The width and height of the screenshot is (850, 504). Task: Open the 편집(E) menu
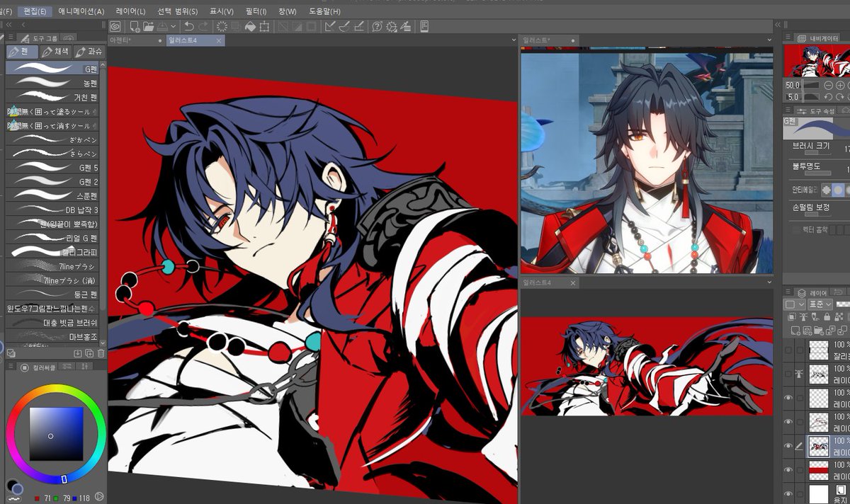click(35, 11)
